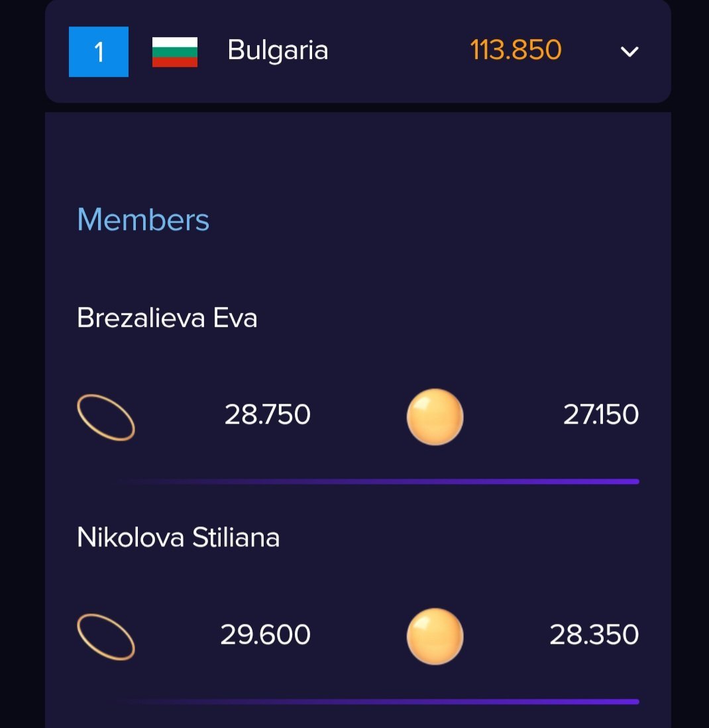Click the team total score 113.850
The width and height of the screenshot is (709, 728).
tap(516, 50)
